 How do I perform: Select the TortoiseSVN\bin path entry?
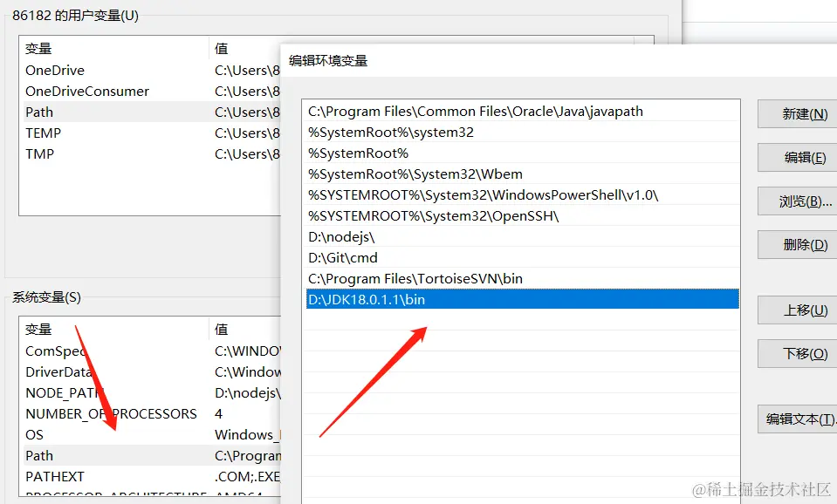(522, 278)
